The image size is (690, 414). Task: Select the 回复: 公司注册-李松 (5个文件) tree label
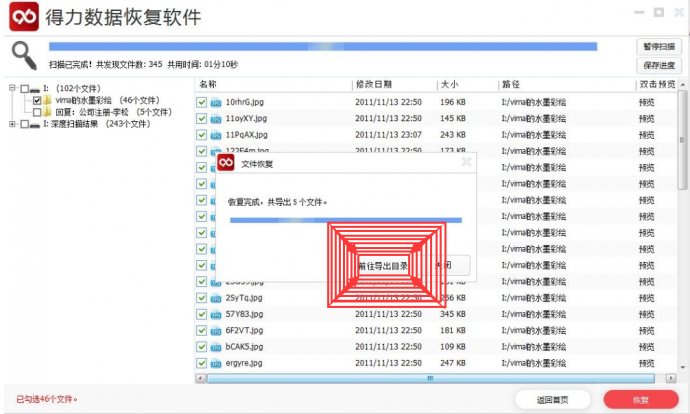pos(113,112)
